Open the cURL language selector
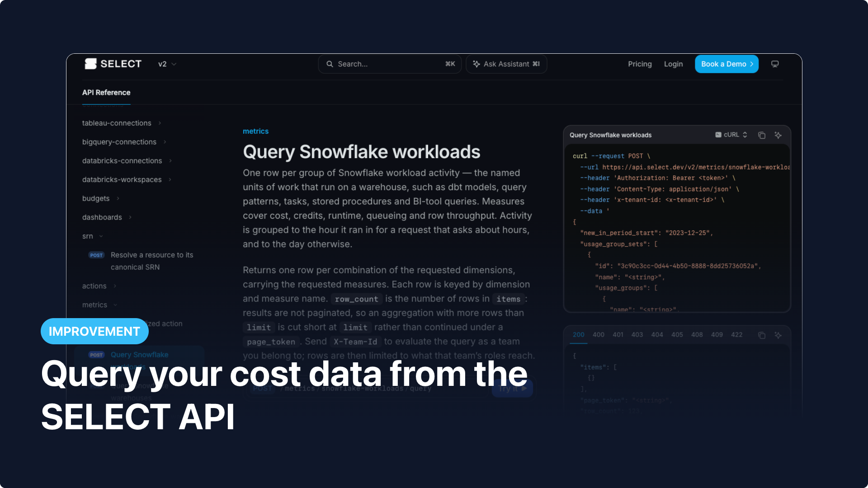This screenshot has height=488, width=868. point(731,135)
